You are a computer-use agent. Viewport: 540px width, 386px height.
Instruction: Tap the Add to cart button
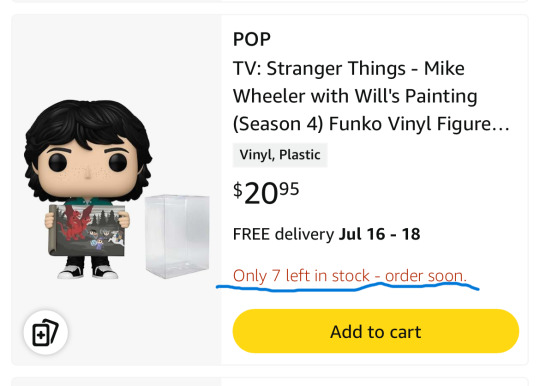(x=376, y=331)
